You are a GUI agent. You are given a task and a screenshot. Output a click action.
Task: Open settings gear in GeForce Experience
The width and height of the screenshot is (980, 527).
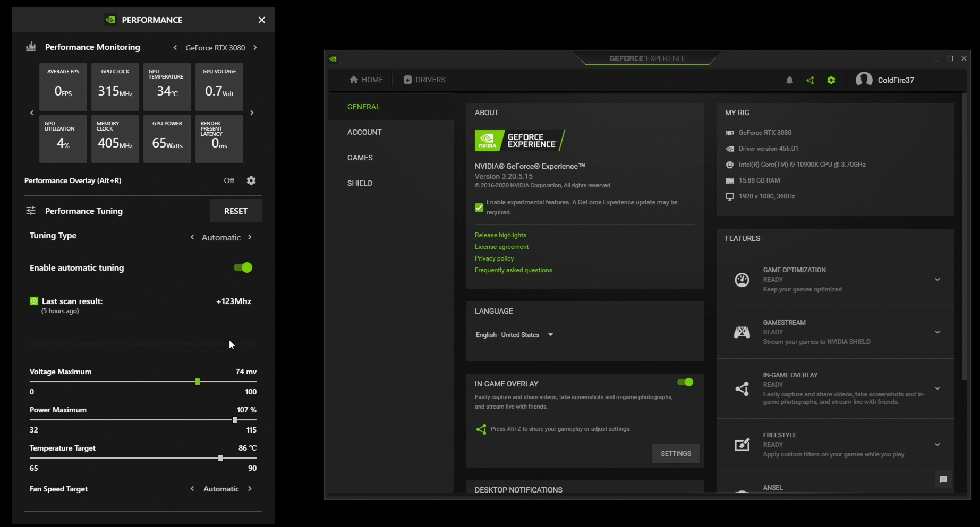coord(831,80)
